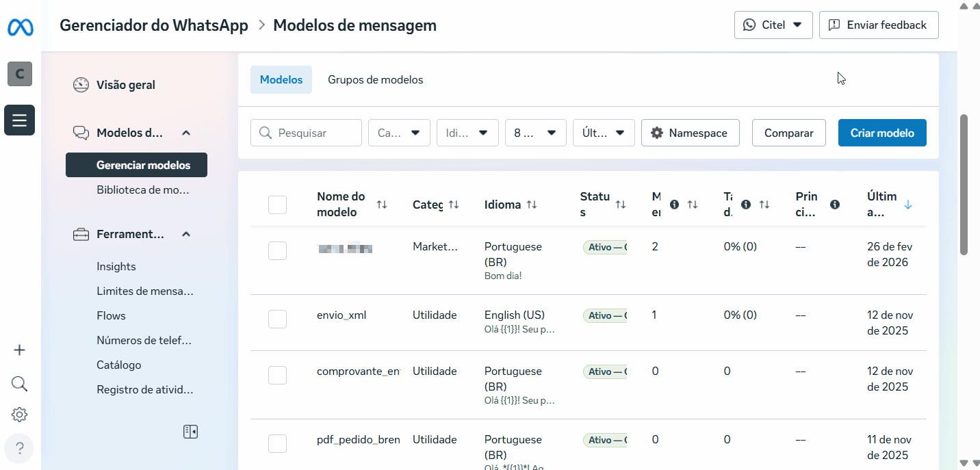Open the Idioma filter dropdown
The width and height of the screenshot is (980, 470).
[x=467, y=133]
